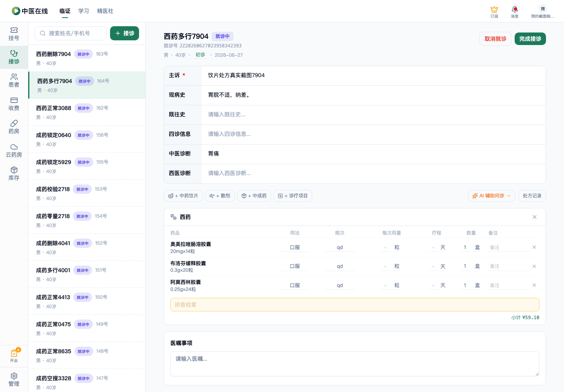This screenshot has height=392, width=564.
Task: Select patient 成药空搜3328
Action: pos(87,381)
